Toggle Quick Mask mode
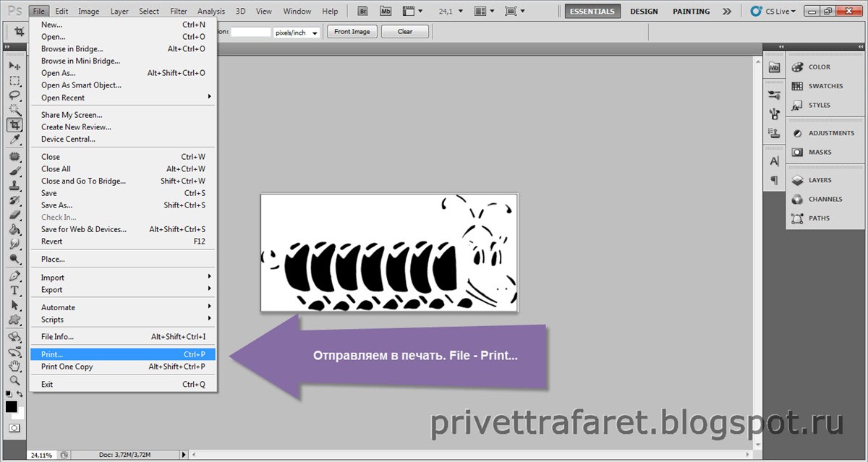The width and height of the screenshot is (868, 462). (x=14, y=428)
